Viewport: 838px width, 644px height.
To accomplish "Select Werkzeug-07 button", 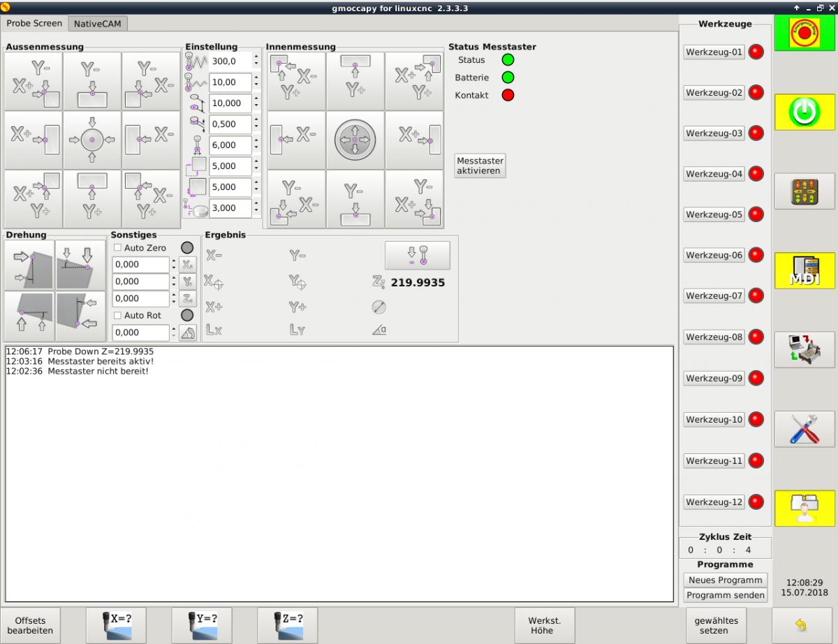I will click(x=714, y=295).
